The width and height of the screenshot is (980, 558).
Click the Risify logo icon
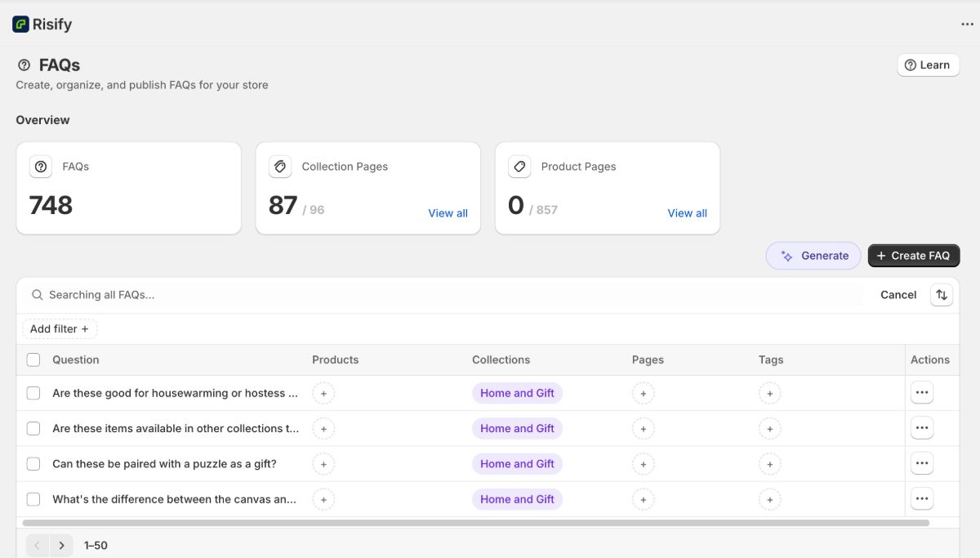(20, 25)
